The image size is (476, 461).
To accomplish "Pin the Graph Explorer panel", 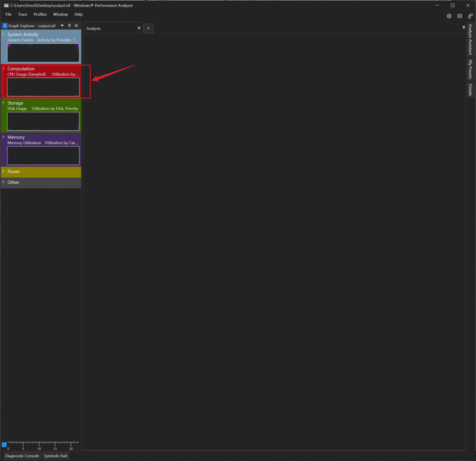I will 70,26.
